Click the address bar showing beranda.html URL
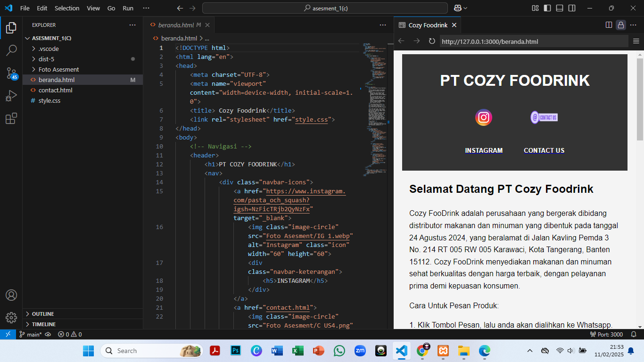Viewport: 644px width, 362px height. pyautogui.click(x=533, y=41)
